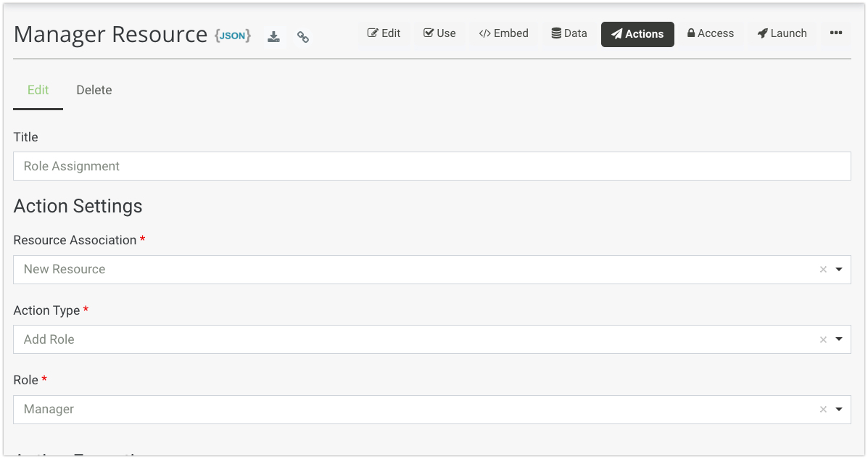Click the JSON export icon
Viewport: 868px width, 459px height.
233,36
